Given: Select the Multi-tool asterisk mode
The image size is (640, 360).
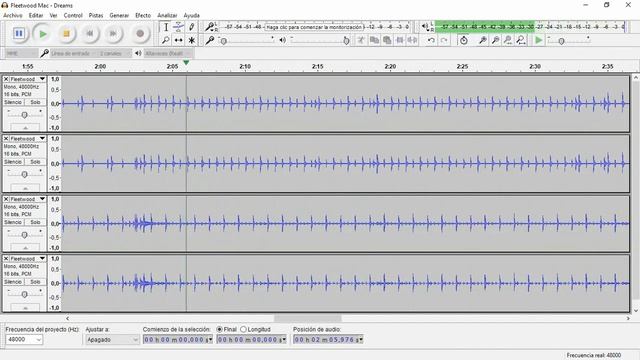Looking at the screenshot, I should pyautogui.click(x=191, y=40).
